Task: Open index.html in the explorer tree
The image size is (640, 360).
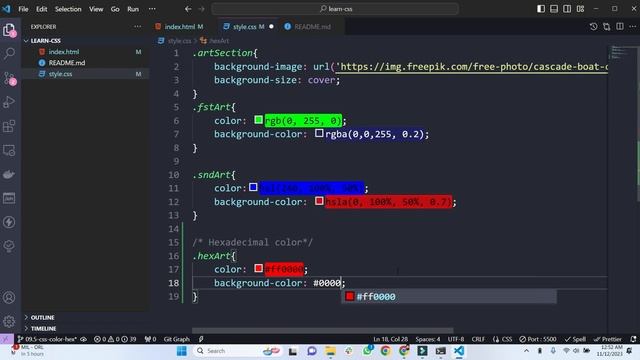Action: 64,52
